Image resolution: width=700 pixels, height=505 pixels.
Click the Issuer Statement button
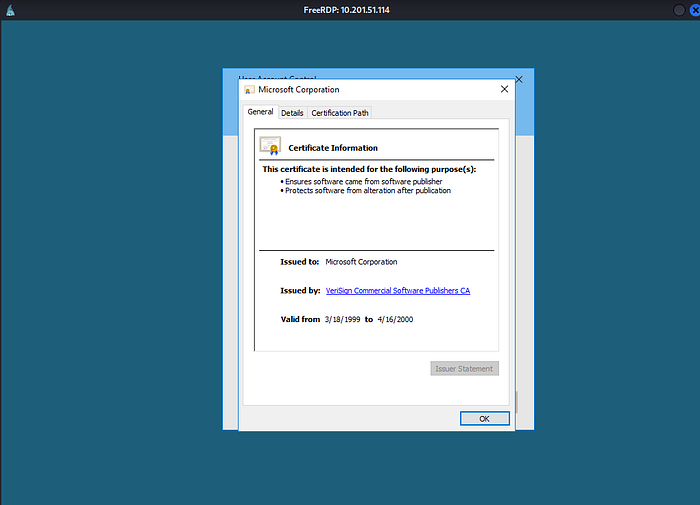pyautogui.click(x=464, y=368)
